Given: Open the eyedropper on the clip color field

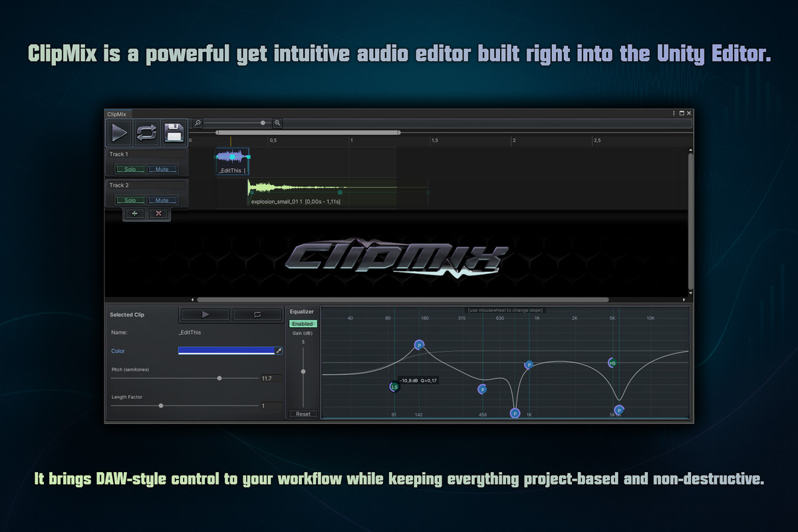Looking at the screenshot, I should pos(280,350).
